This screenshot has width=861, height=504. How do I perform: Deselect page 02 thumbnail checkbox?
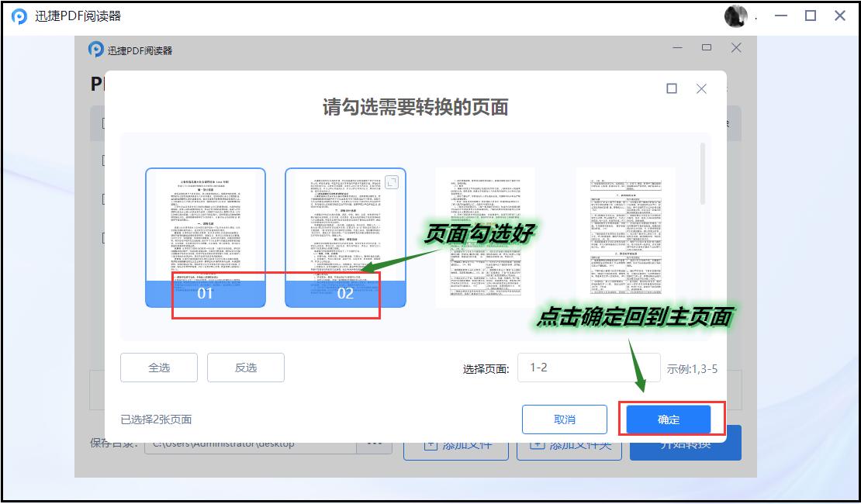click(x=344, y=294)
